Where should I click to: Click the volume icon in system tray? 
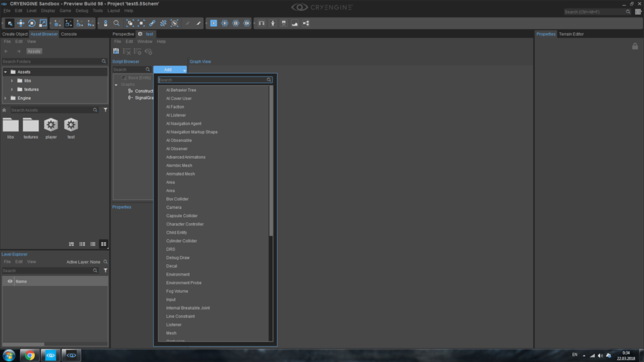pyautogui.click(x=600, y=355)
